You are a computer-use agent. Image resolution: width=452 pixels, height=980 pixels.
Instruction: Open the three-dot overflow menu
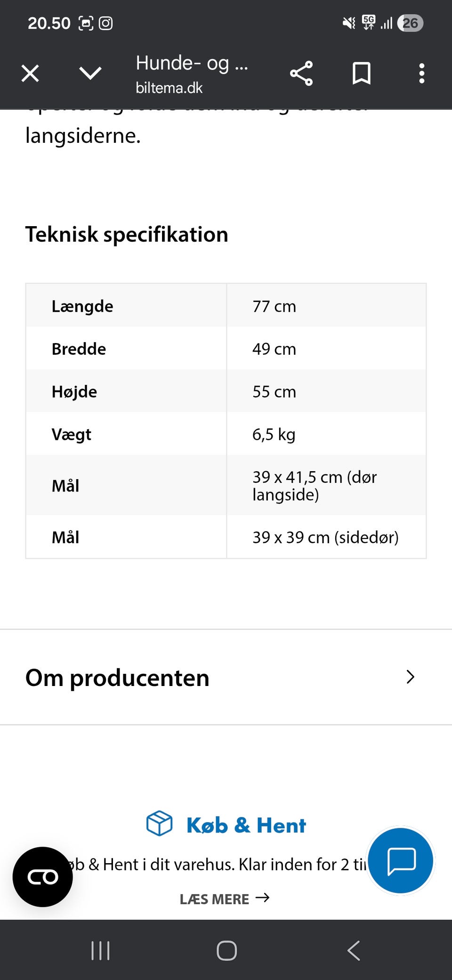[421, 73]
